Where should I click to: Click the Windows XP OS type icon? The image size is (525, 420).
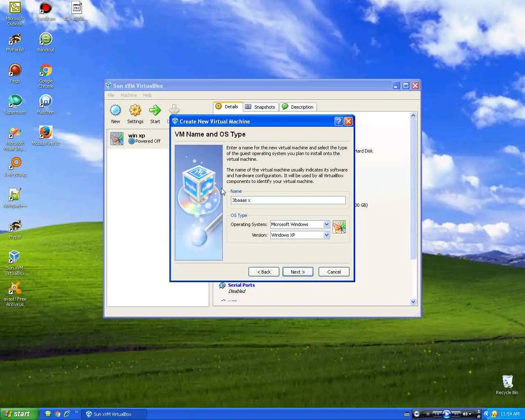(339, 227)
